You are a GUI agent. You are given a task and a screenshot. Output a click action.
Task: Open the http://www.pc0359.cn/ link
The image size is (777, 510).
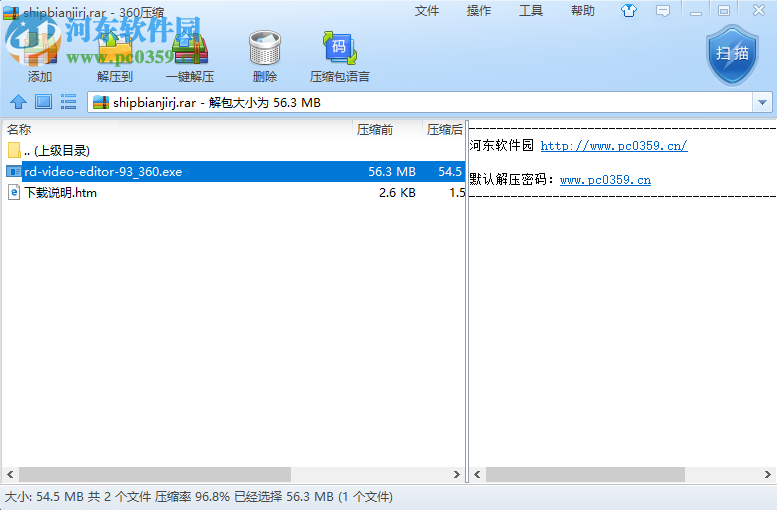pos(614,146)
